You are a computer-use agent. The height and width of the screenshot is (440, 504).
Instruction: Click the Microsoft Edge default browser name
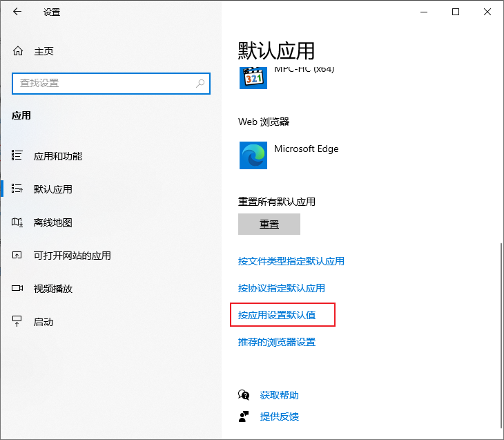coord(307,149)
